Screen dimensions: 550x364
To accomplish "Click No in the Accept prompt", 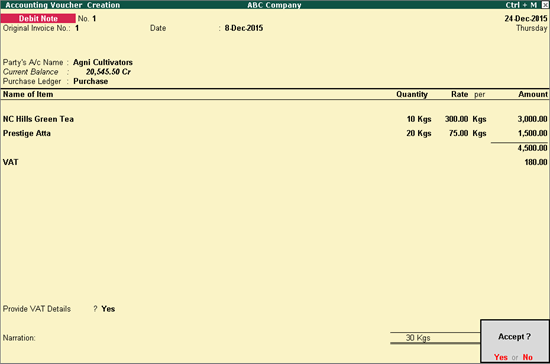I will 528,357.
